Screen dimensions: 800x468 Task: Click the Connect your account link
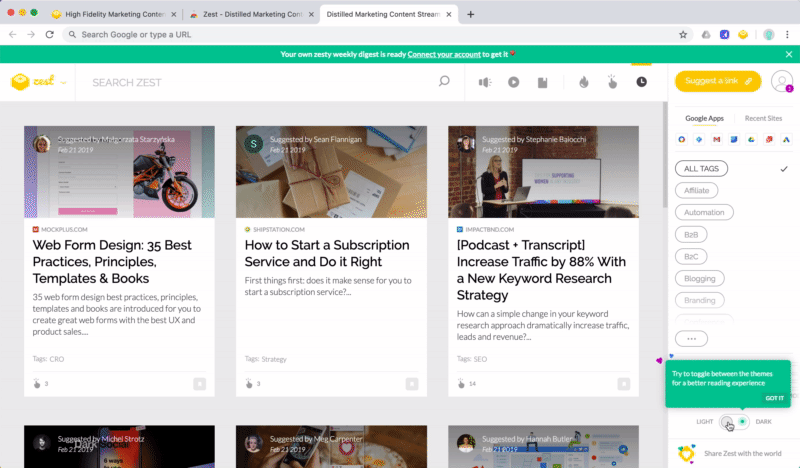444,54
